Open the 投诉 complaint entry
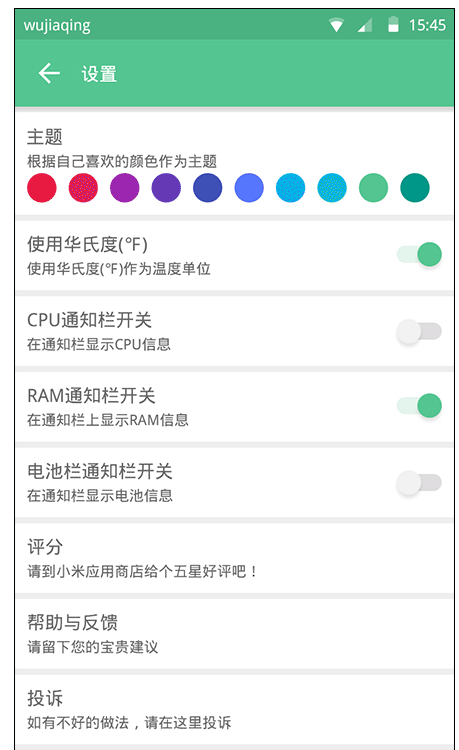This screenshot has width=459, height=750. (x=234, y=709)
